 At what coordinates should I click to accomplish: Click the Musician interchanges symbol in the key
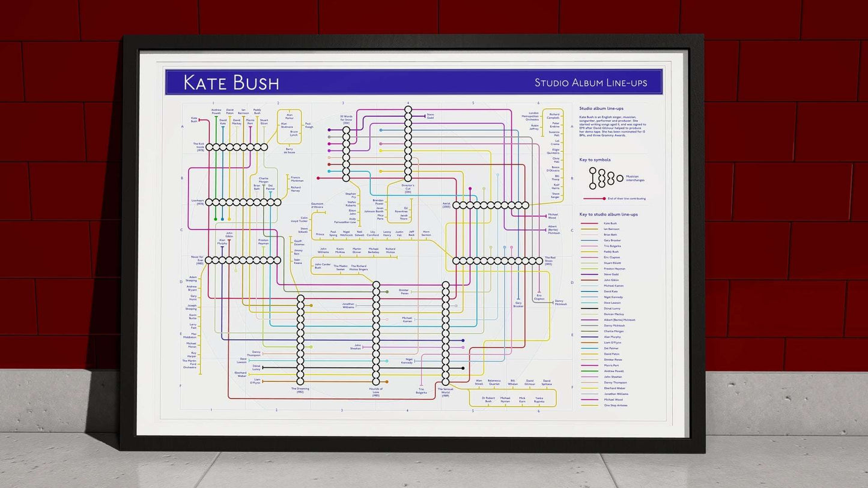click(606, 178)
